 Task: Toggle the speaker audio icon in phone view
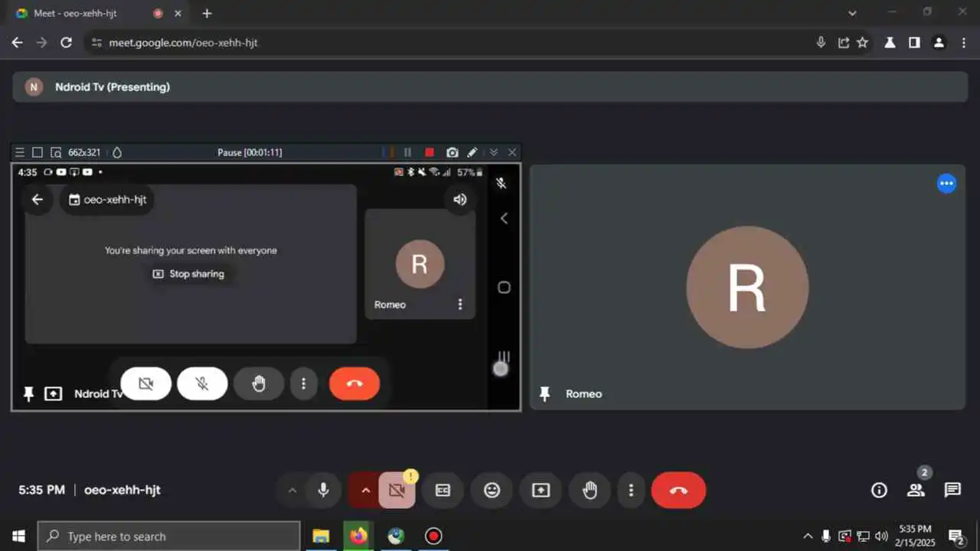point(460,200)
